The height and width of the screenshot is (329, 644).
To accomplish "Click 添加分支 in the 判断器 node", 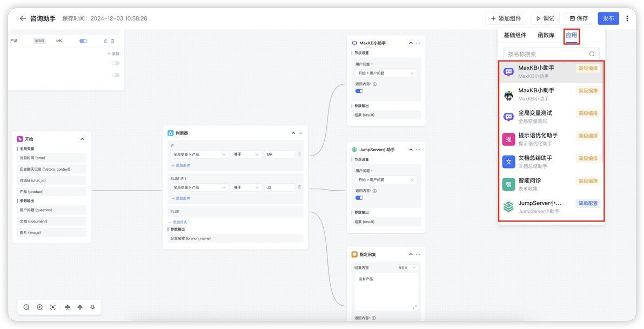I will [178, 222].
